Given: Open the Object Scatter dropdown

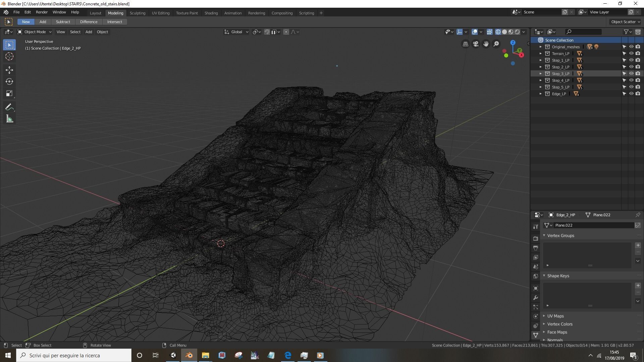Looking at the screenshot, I should [626, 22].
